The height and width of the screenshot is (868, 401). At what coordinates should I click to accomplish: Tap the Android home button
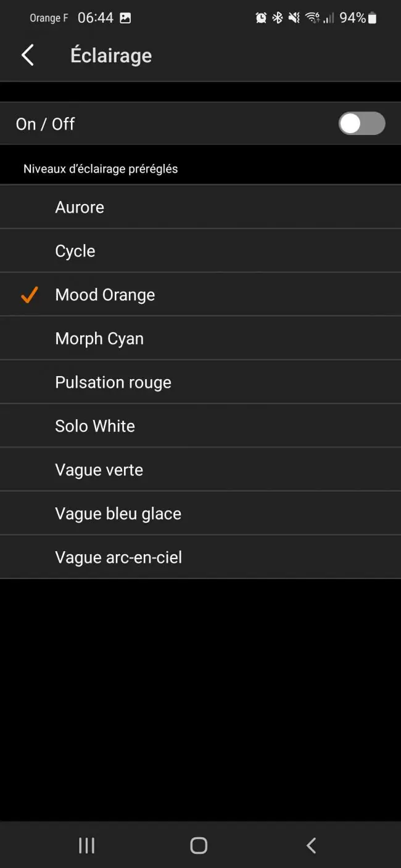199,845
